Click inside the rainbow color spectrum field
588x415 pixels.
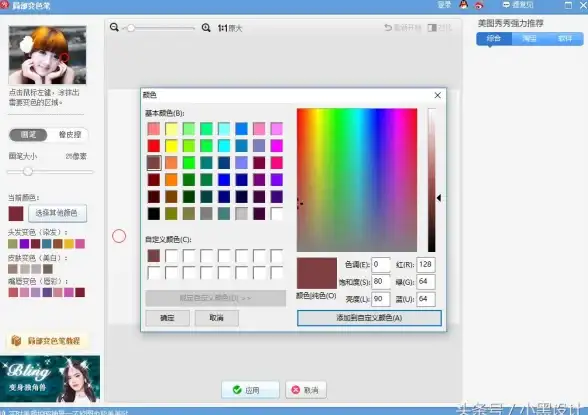(357, 180)
